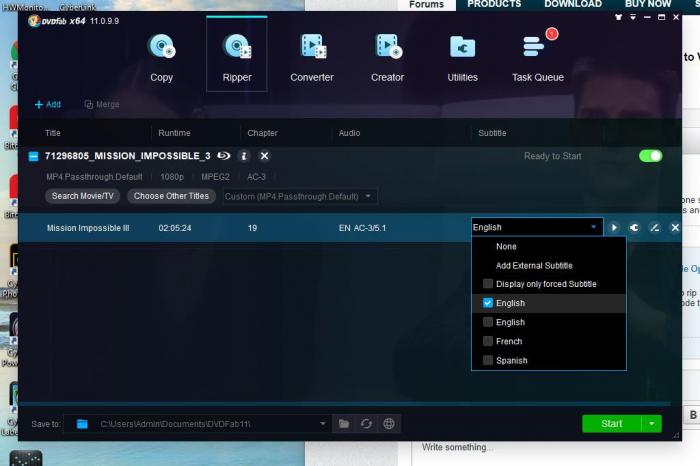Open the Start button dropdown arrow
700x466 pixels.
652,424
